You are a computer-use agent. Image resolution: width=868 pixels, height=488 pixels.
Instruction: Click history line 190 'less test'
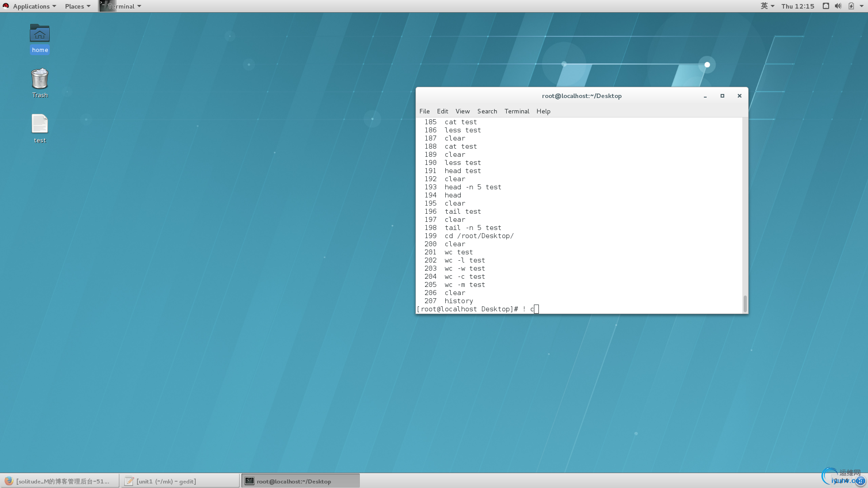tap(462, 163)
